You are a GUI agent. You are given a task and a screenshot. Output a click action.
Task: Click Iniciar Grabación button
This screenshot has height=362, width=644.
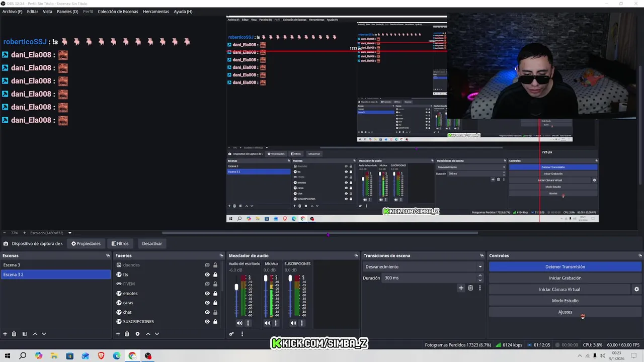[565, 278]
